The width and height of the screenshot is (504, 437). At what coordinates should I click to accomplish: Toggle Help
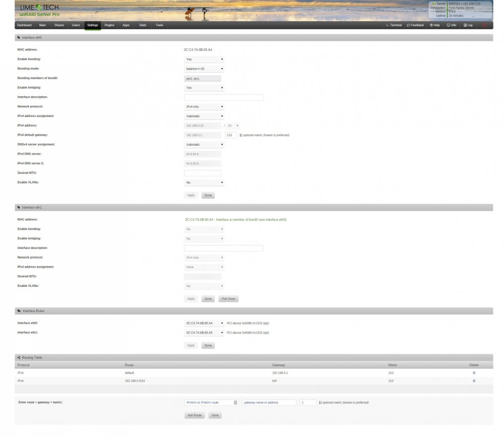tap(434, 25)
